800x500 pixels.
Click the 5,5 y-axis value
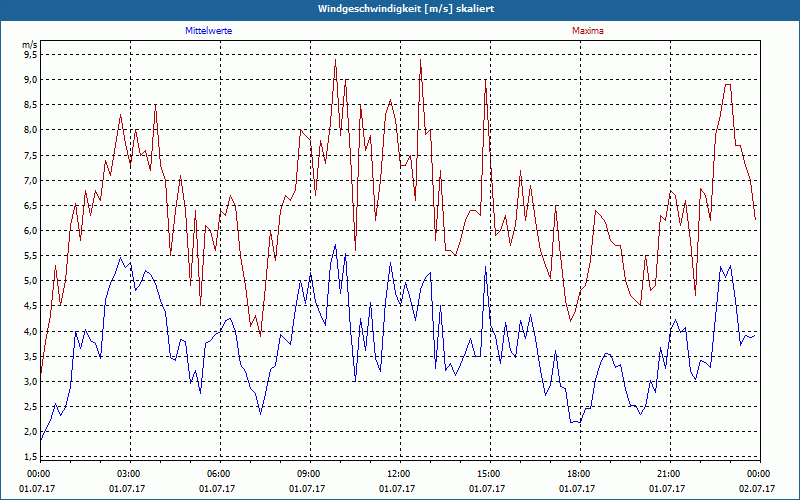tap(30, 256)
